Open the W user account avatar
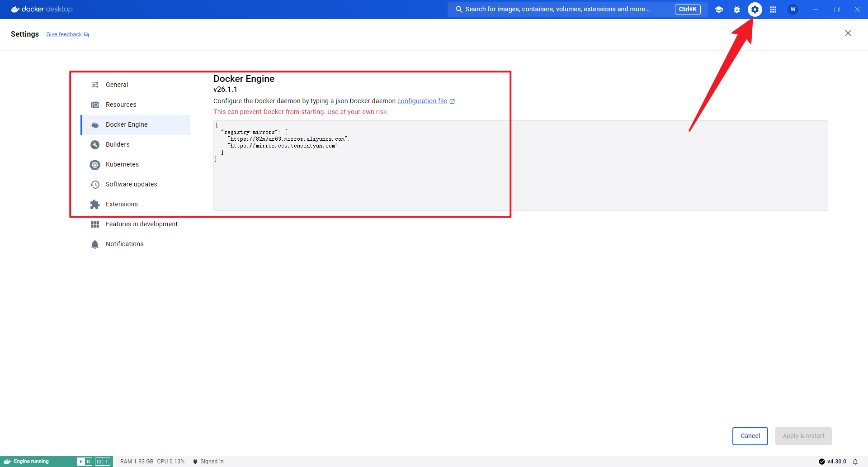Screen dimensions: 868x467 (x=793, y=10)
